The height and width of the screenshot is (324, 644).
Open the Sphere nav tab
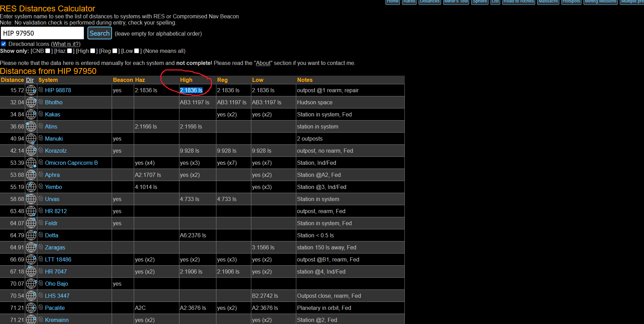pos(480,2)
